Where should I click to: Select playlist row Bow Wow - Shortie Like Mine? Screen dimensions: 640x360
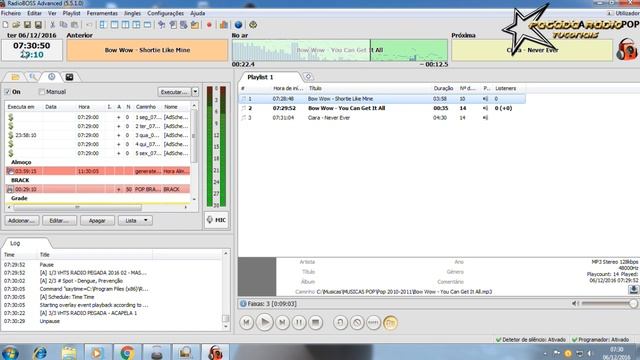pos(382,99)
